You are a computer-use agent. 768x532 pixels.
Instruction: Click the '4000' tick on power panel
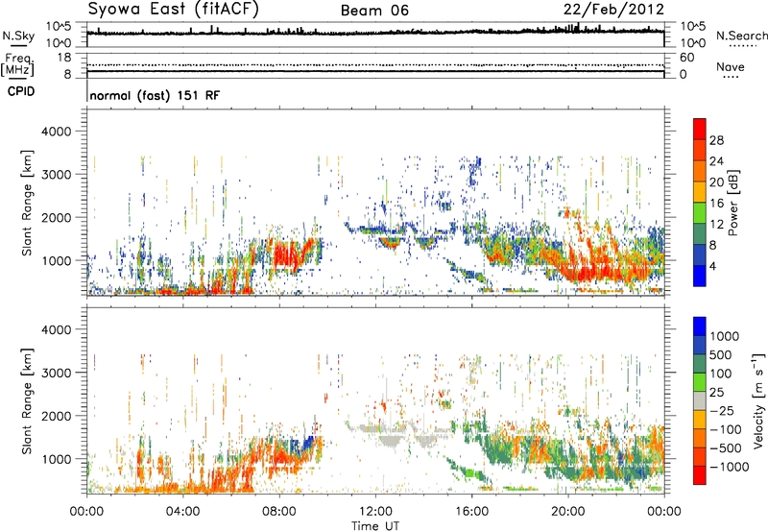56,132
